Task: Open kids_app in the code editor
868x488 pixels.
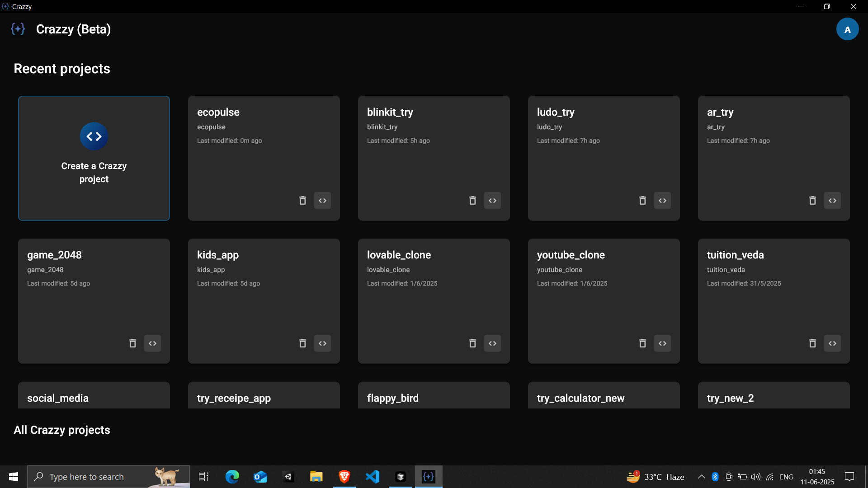Action: click(322, 343)
